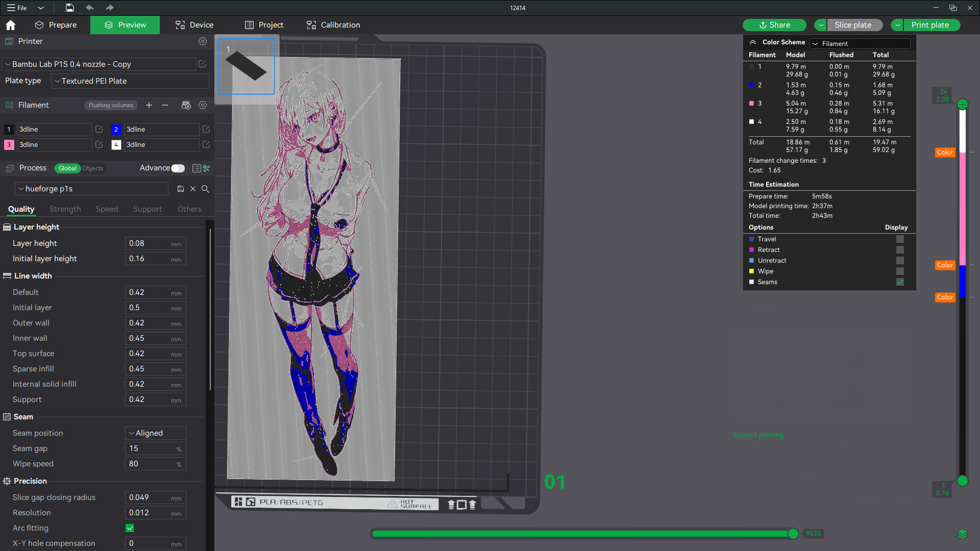Switch process scope to Objects
Image resolution: width=980 pixels, height=551 pixels.
[x=93, y=168]
